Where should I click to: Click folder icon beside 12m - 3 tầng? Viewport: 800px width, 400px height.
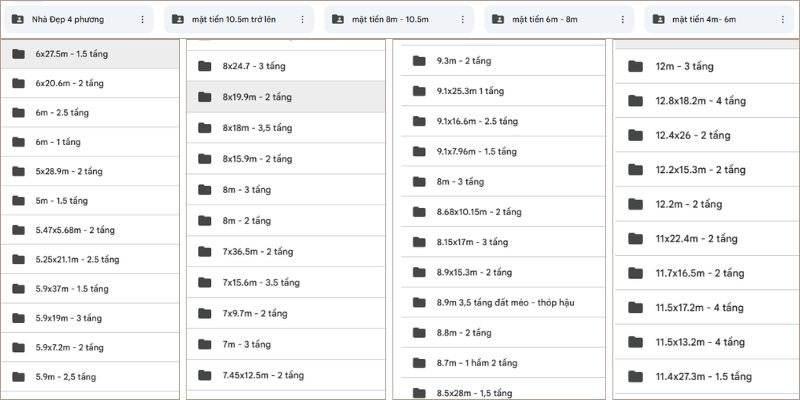click(634, 67)
